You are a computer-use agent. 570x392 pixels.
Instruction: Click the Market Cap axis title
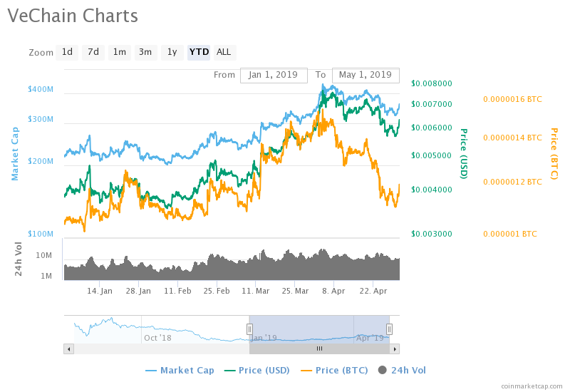(x=14, y=154)
